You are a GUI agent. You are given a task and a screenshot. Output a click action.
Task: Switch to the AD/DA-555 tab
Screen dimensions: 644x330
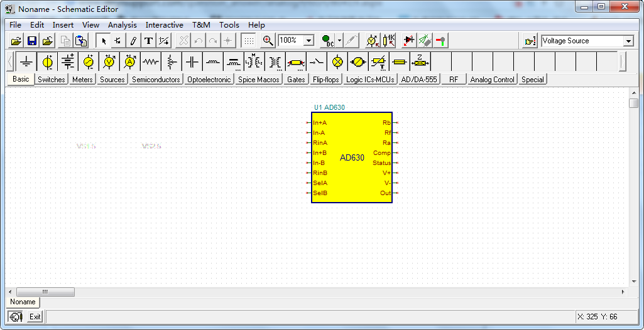[x=419, y=80]
